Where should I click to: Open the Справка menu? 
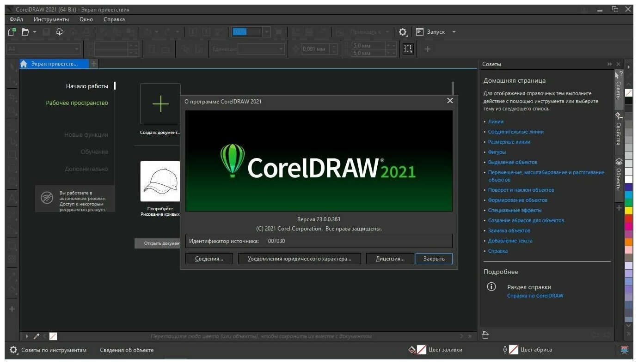(114, 19)
